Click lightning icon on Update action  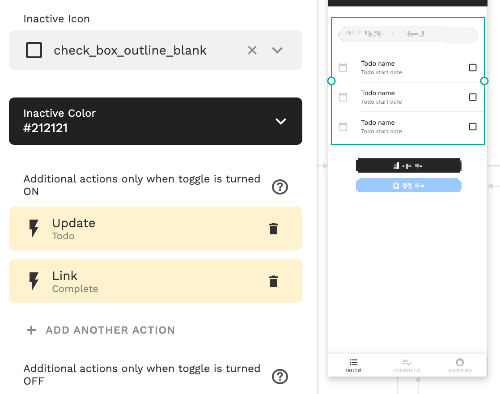(x=34, y=228)
